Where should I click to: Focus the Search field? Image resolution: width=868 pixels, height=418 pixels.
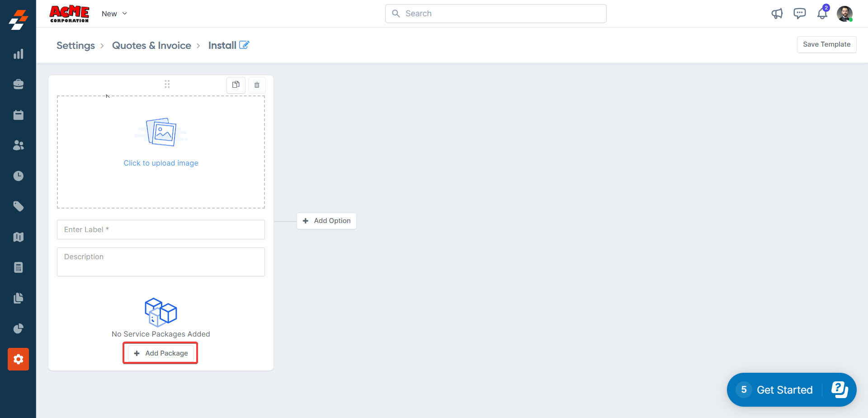[x=496, y=14]
